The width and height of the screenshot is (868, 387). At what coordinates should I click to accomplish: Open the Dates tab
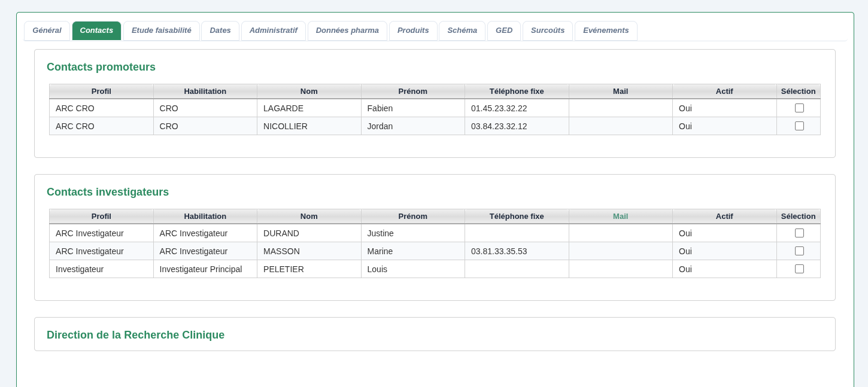[x=220, y=31]
